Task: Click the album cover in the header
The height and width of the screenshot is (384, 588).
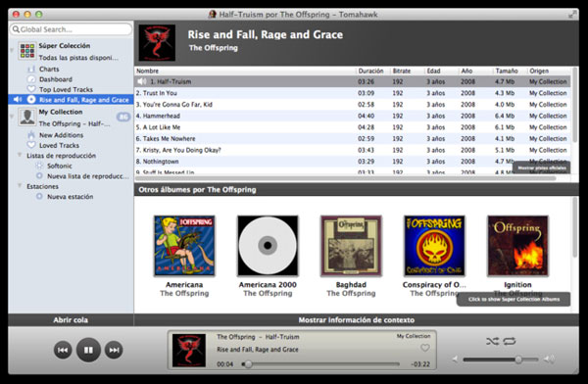Action: click(157, 43)
